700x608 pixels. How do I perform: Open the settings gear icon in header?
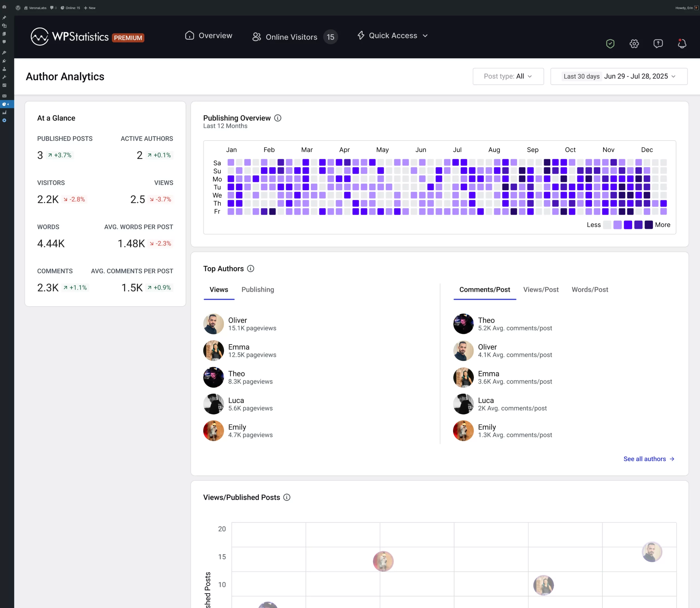pyautogui.click(x=634, y=44)
